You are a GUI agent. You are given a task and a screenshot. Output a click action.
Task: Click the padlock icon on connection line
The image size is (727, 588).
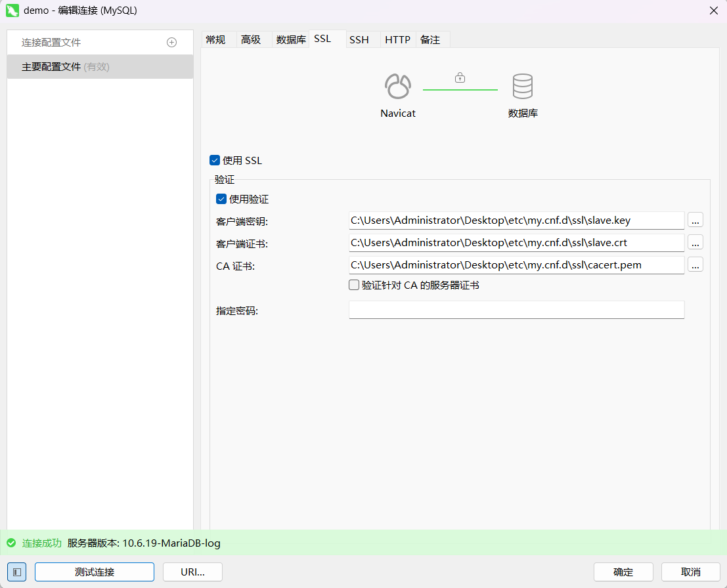pyautogui.click(x=460, y=78)
